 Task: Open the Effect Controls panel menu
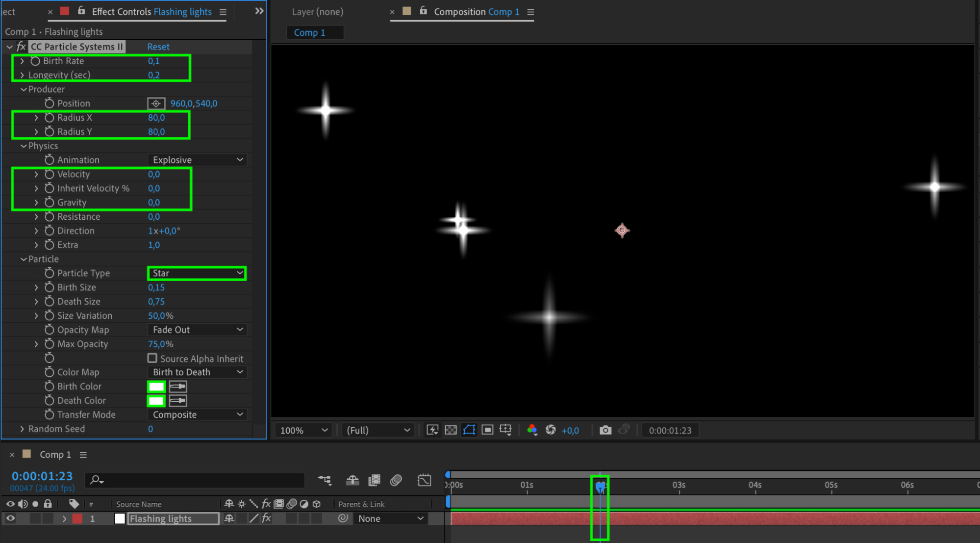(x=223, y=12)
